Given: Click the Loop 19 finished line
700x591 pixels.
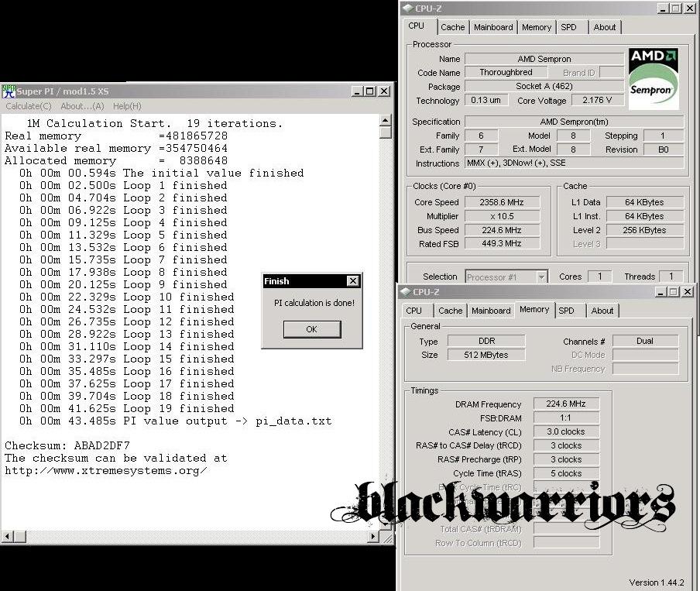Looking at the screenshot, I should 127,408.
